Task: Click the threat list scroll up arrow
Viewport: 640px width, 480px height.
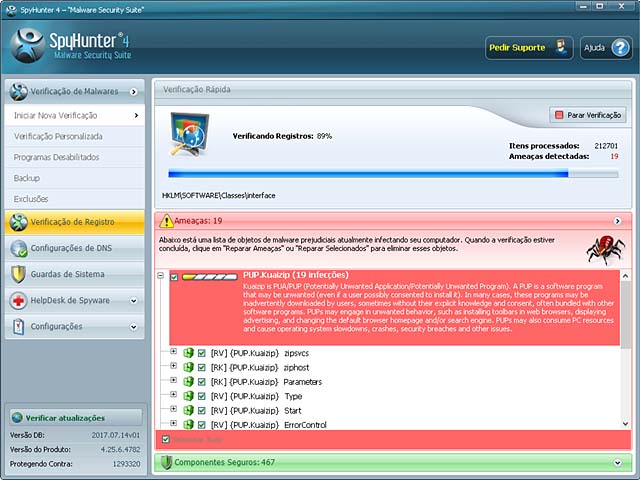Action: [x=625, y=276]
